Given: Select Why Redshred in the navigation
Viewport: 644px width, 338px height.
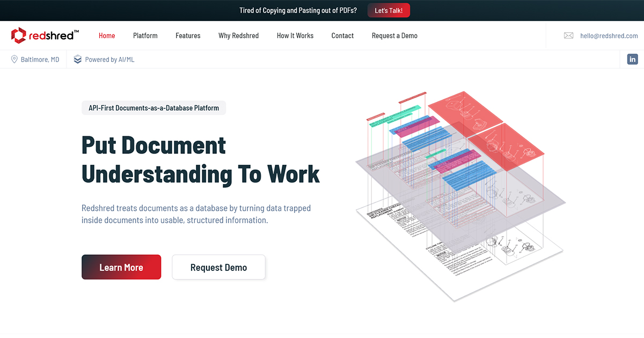Looking at the screenshot, I should point(238,35).
